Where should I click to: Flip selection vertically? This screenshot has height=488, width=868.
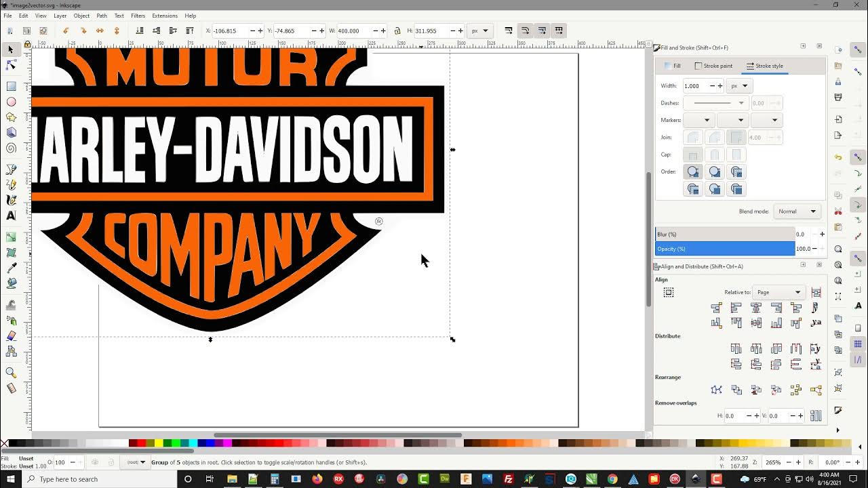point(117,30)
